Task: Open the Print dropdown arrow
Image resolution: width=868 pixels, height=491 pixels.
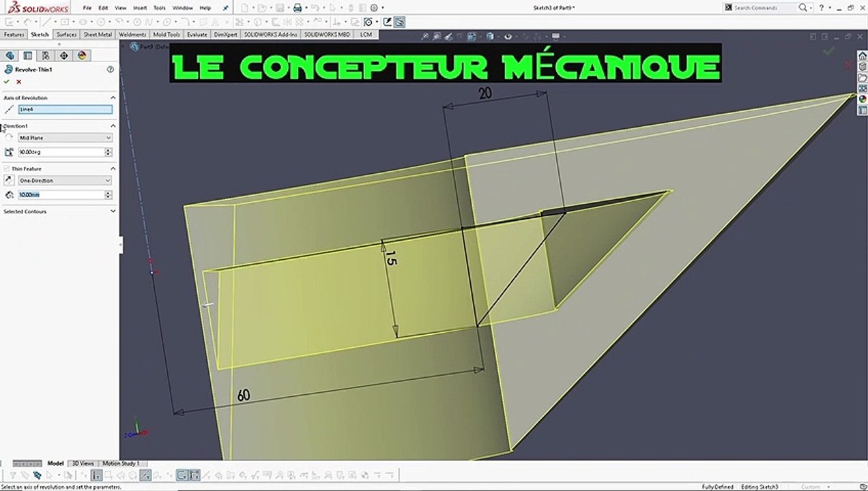Action: pyautogui.click(x=306, y=8)
